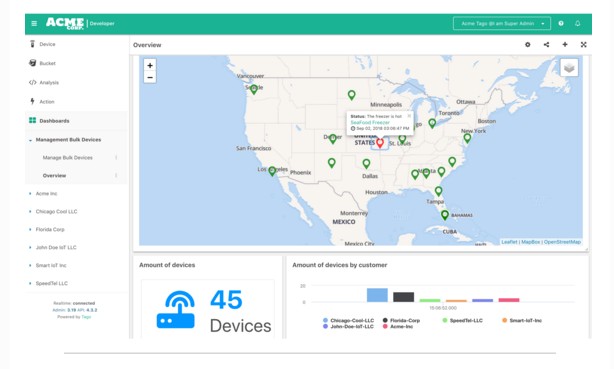
Task: Expand the Smart IoT Inc group
Action: 30,266
